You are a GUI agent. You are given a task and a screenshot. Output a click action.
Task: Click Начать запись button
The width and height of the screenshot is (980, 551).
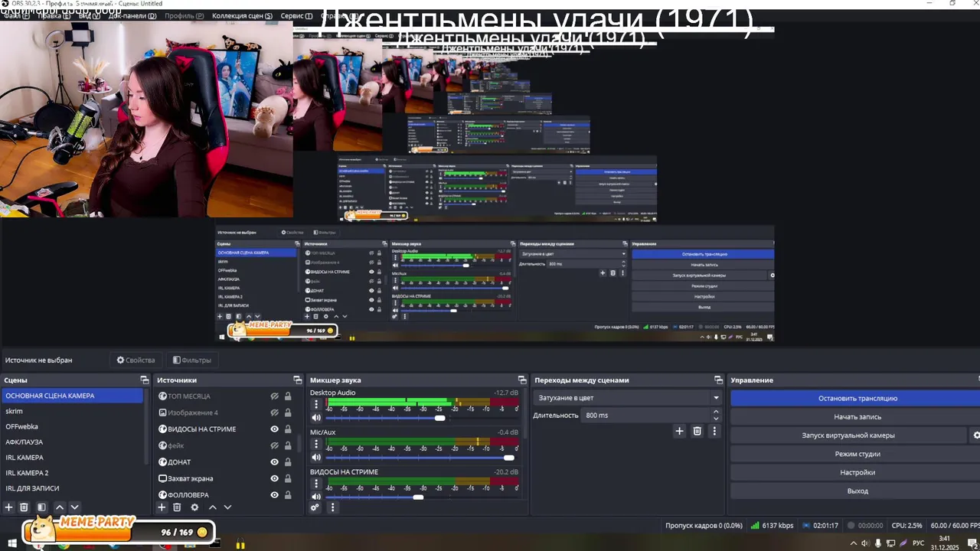point(857,417)
